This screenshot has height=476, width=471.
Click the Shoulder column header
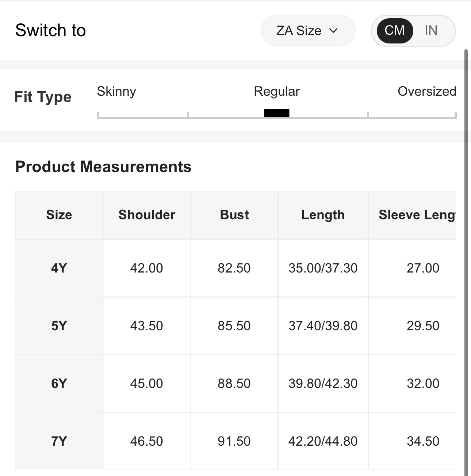coord(147,215)
